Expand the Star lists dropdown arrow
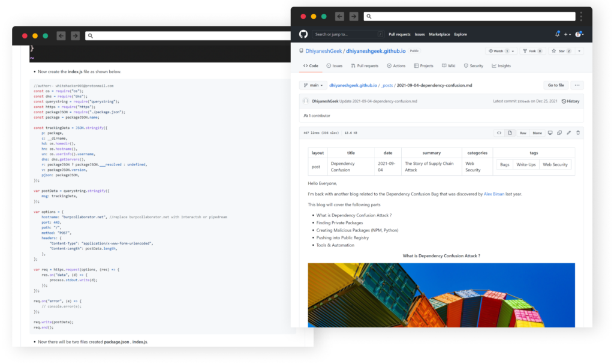The image size is (614, 364). pos(579,51)
